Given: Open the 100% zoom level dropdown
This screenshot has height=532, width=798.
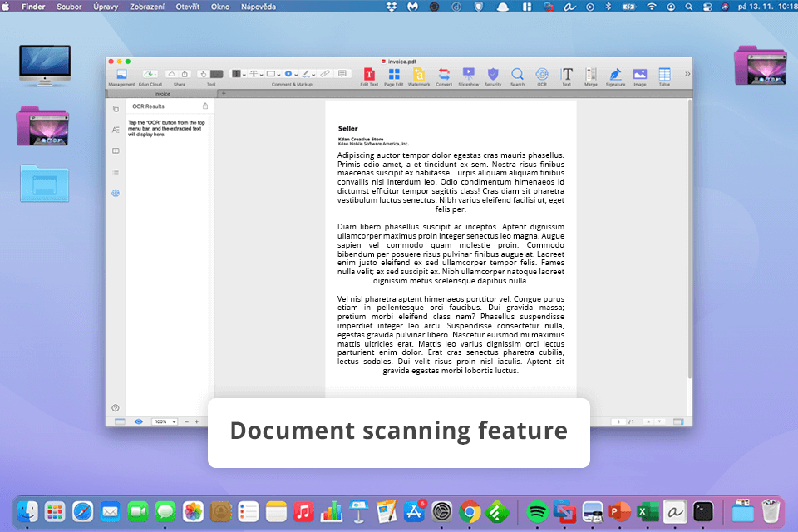Looking at the screenshot, I should click(x=163, y=421).
